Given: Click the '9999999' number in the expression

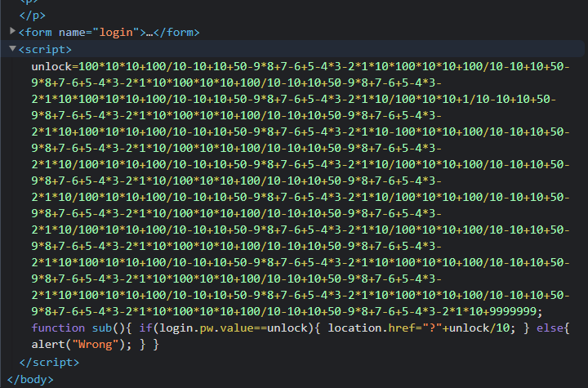Looking at the screenshot, I should pyautogui.click(x=513, y=311).
